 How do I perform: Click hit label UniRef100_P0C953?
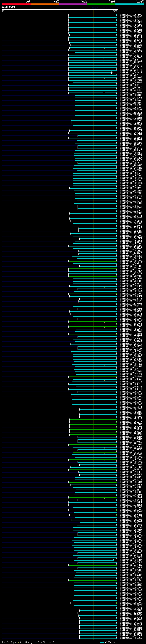coord(131,580)
